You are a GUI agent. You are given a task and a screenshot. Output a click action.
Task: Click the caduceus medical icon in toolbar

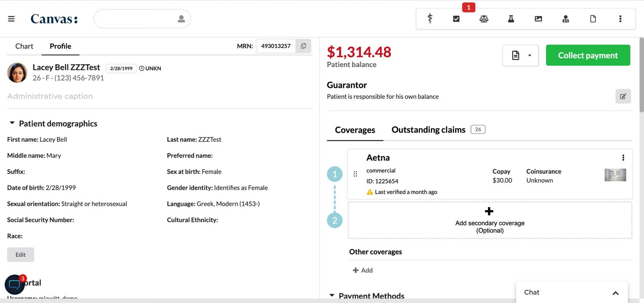click(430, 19)
